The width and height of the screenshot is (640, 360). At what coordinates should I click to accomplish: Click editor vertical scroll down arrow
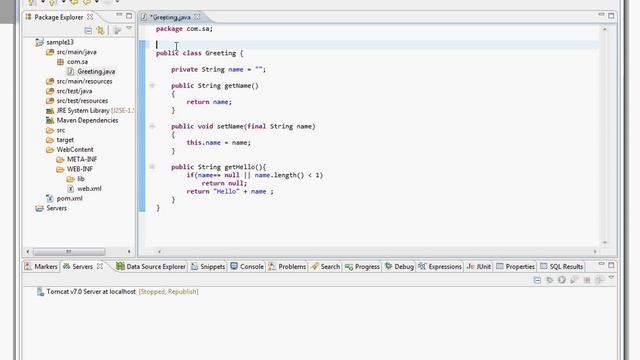[604, 242]
